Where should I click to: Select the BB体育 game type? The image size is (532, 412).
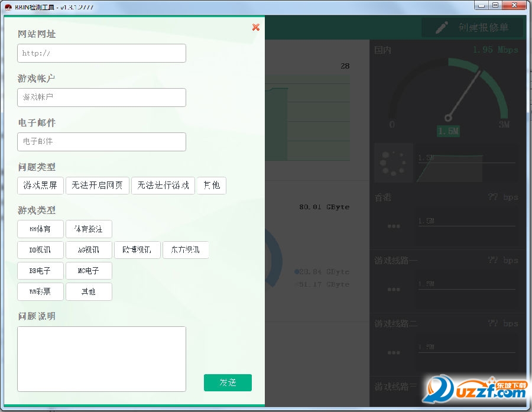40,229
